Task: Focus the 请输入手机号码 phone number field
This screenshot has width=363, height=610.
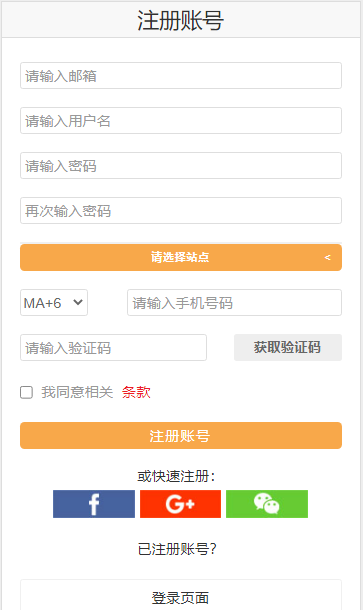Action: 235,303
